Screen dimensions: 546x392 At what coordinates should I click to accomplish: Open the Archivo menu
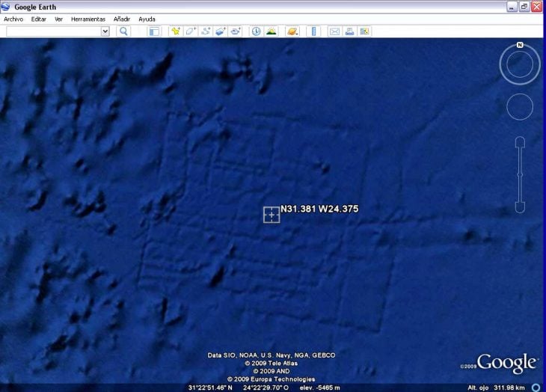click(13, 19)
